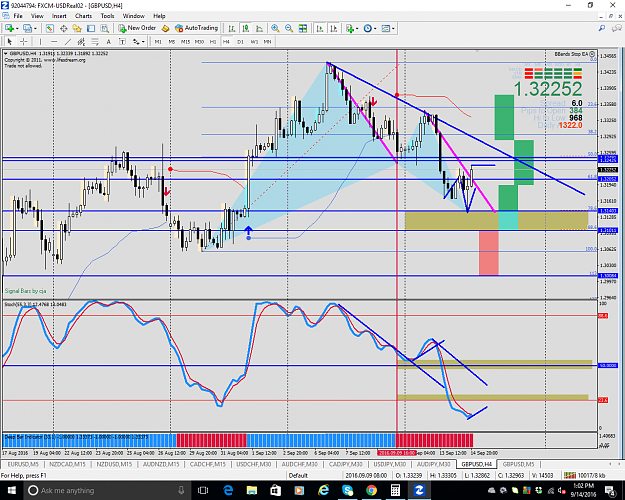Click the Cortana 'Ask me anything' search box
Viewport: 625px width, 500px height.
coord(108,490)
